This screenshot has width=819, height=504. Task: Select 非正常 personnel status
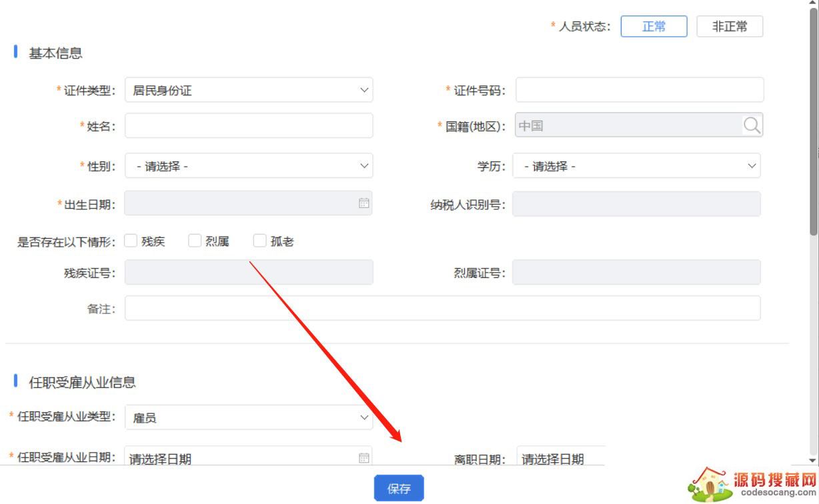730,27
